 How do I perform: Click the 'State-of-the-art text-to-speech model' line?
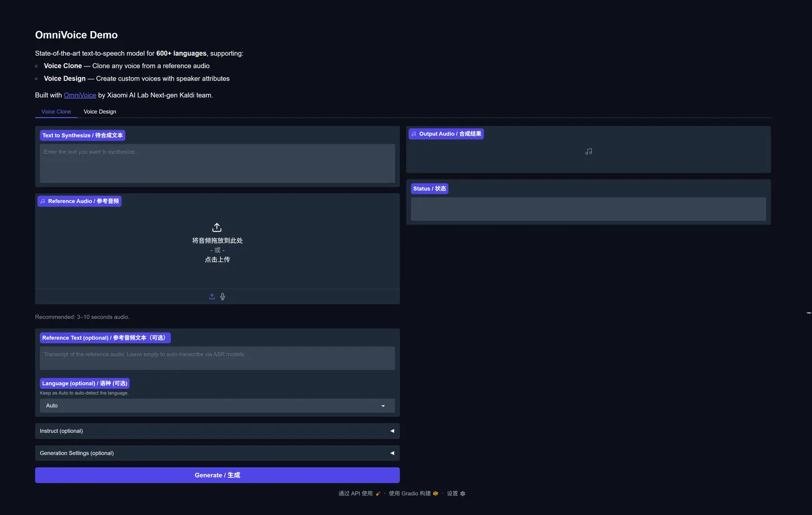[139, 54]
